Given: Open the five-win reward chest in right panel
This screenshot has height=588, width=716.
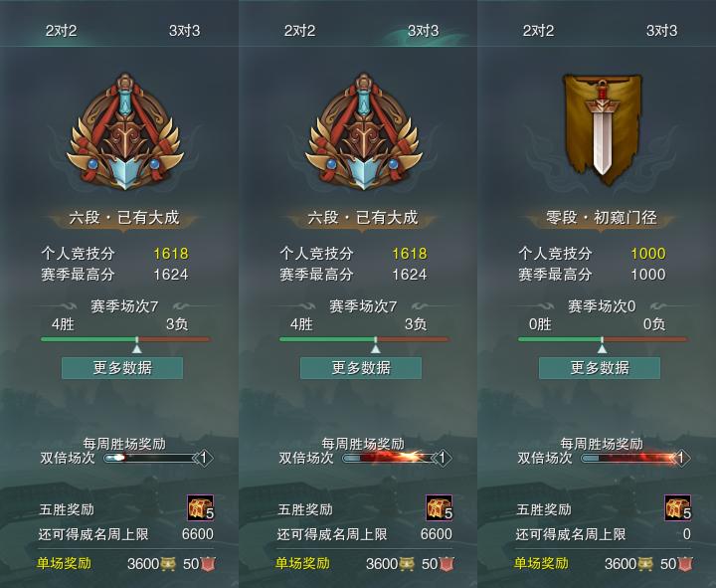Looking at the screenshot, I should 678,507.
